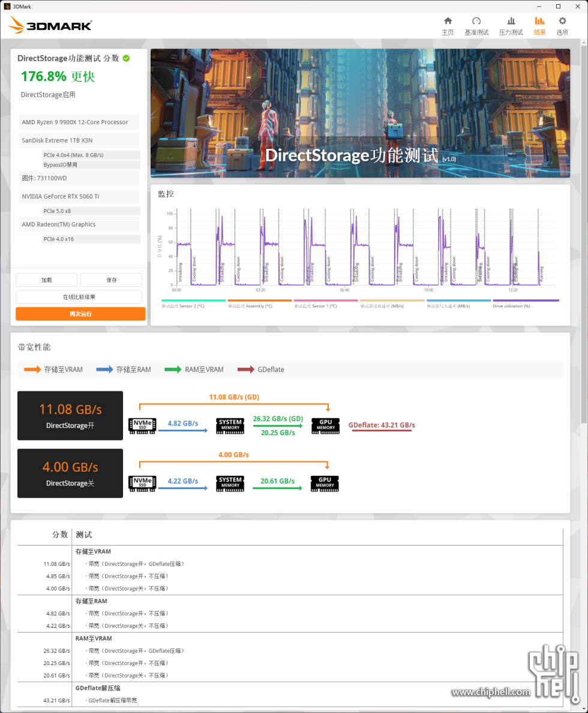Click the 存储至VRAM table section header
The height and width of the screenshot is (713, 588).
tap(93, 552)
